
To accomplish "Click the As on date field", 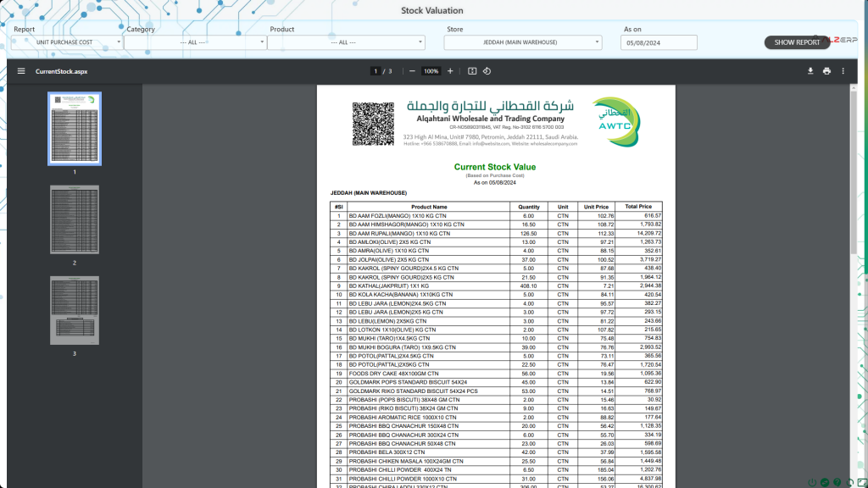I will [x=659, y=42].
